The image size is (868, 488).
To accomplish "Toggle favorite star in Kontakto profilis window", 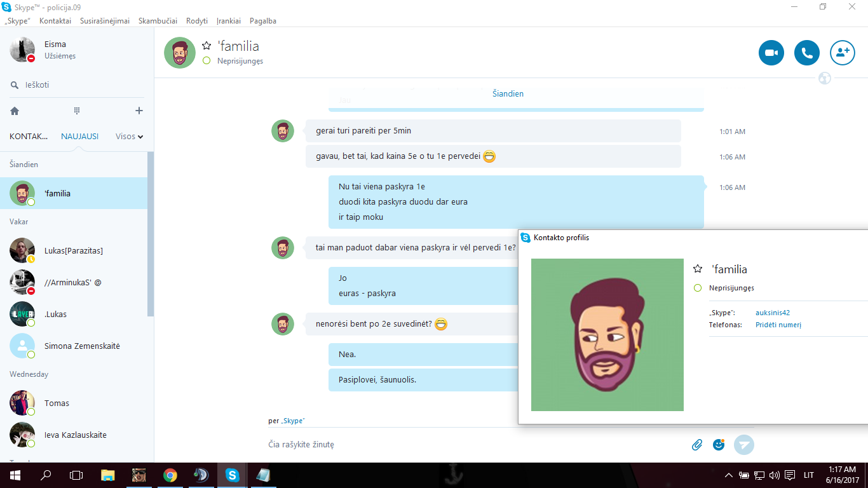I will tap(698, 269).
